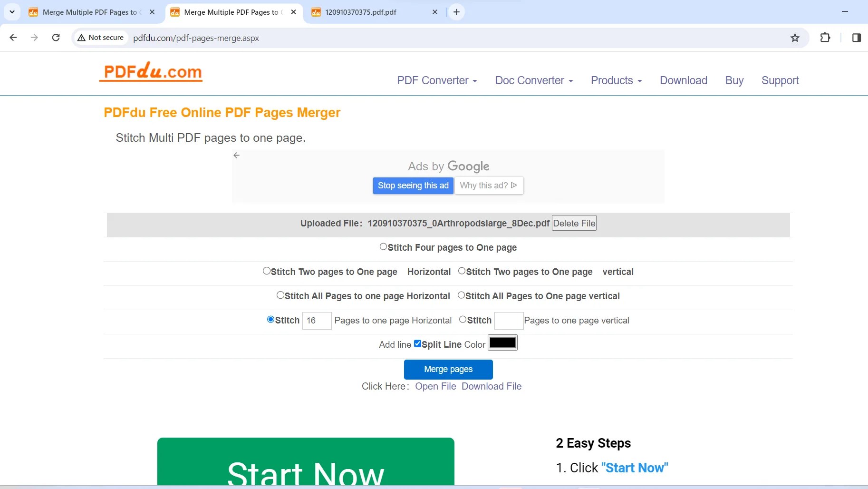868x489 pixels.
Task: Click the browser back navigation arrow
Action: tap(13, 38)
